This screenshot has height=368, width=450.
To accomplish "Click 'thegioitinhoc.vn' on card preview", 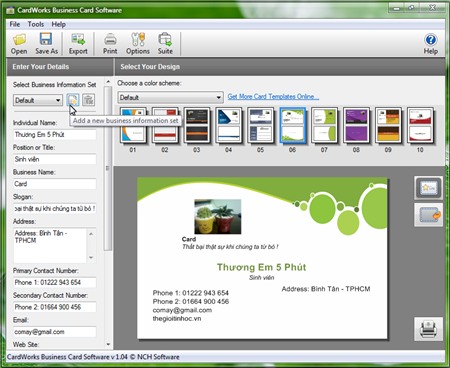I will click(x=177, y=319).
